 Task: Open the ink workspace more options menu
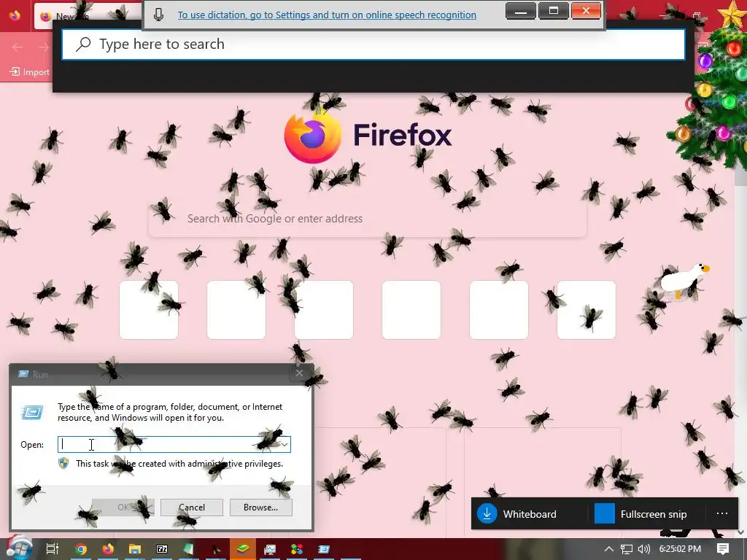[x=721, y=513]
